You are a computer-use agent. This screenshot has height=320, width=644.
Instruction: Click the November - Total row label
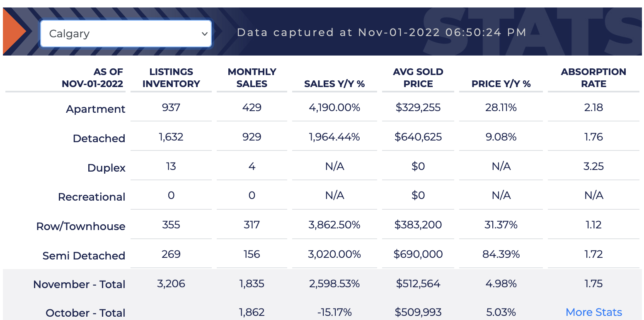pyautogui.click(x=79, y=284)
